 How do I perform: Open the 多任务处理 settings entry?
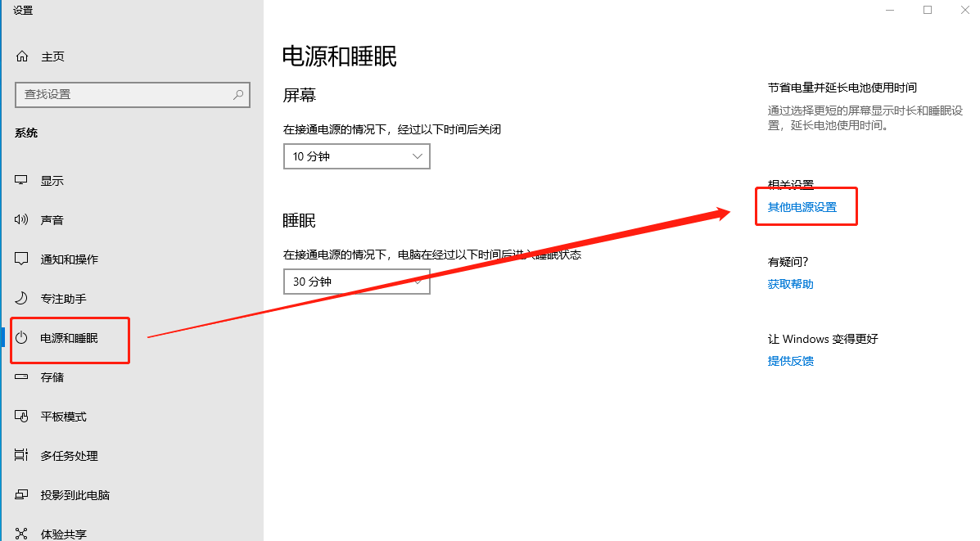point(20,455)
